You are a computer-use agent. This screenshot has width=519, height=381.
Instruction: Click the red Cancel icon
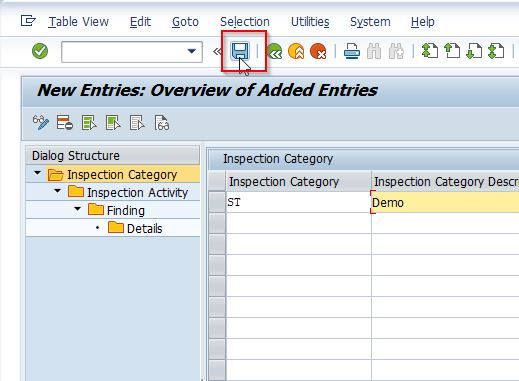(x=318, y=51)
